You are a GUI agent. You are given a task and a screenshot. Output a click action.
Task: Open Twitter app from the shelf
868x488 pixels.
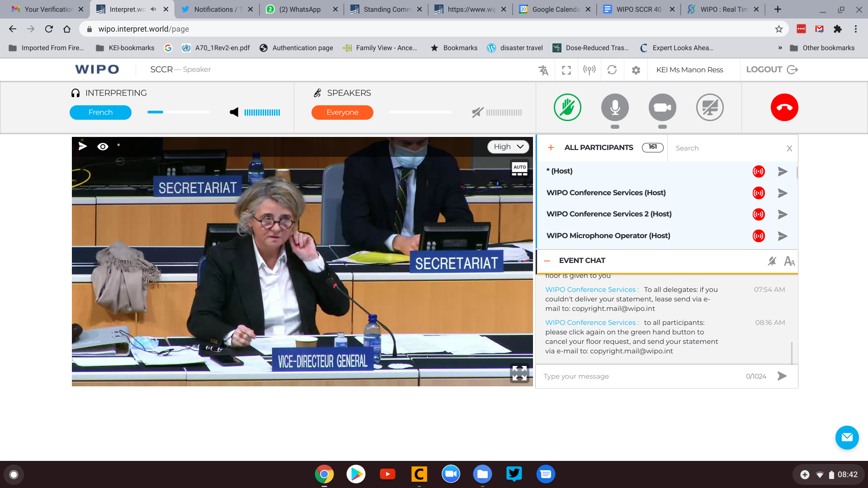(514, 474)
